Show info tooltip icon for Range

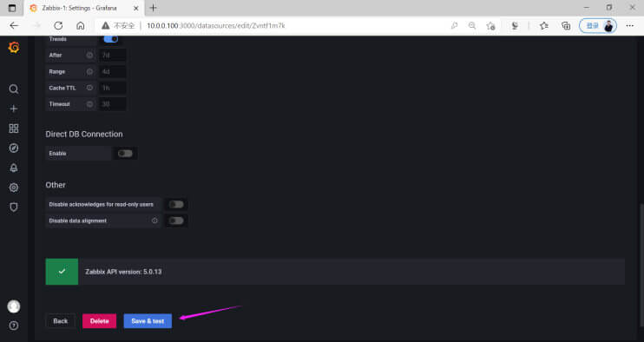click(x=89, y=71)
